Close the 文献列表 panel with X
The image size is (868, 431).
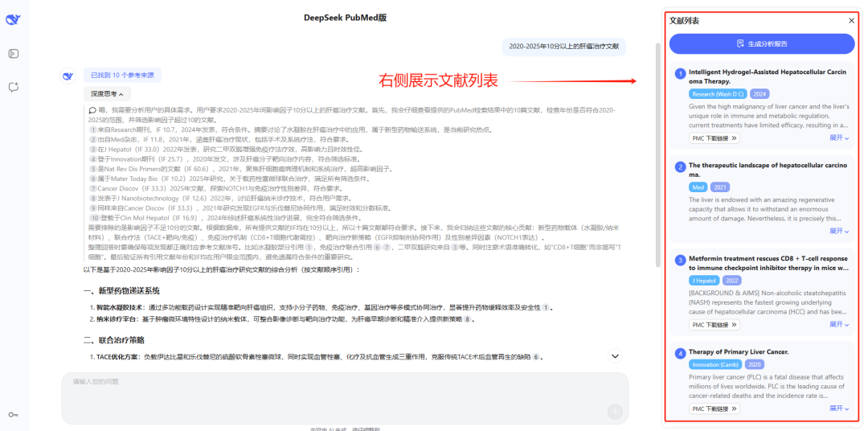851,20
